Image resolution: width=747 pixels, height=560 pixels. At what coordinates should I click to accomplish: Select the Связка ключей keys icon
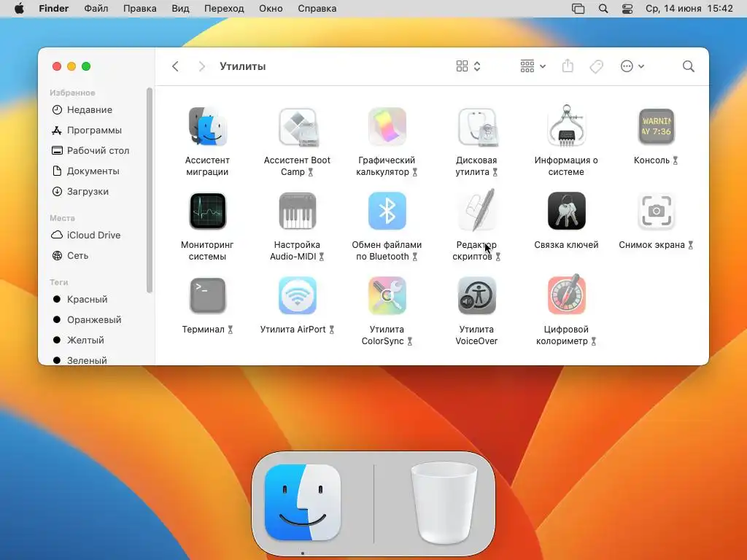pos(566,211)
